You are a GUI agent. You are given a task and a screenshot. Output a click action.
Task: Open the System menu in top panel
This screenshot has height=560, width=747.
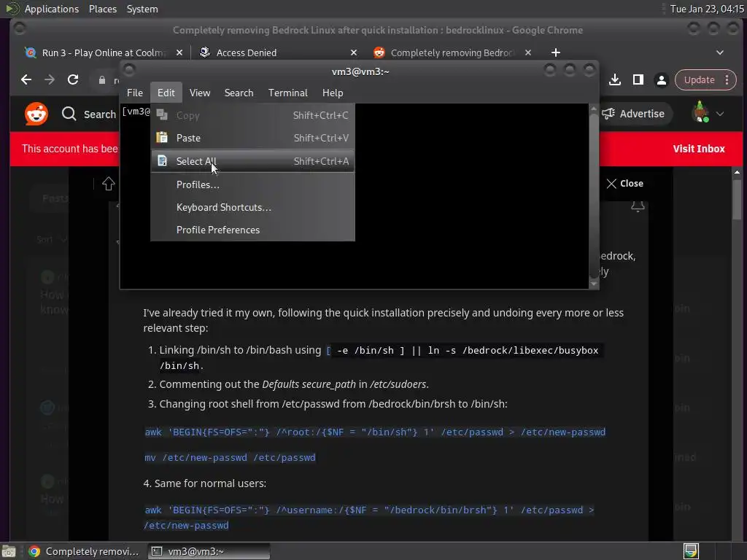[x=142, y=9]
